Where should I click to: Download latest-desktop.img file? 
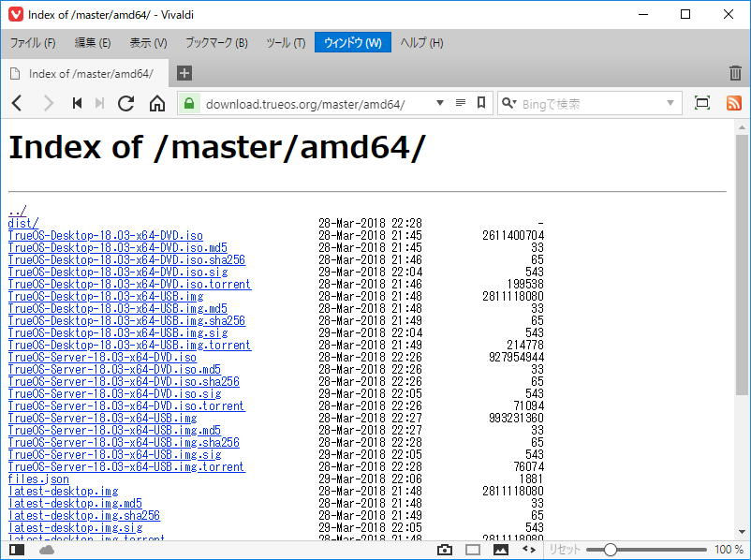[x=63, y=491]
